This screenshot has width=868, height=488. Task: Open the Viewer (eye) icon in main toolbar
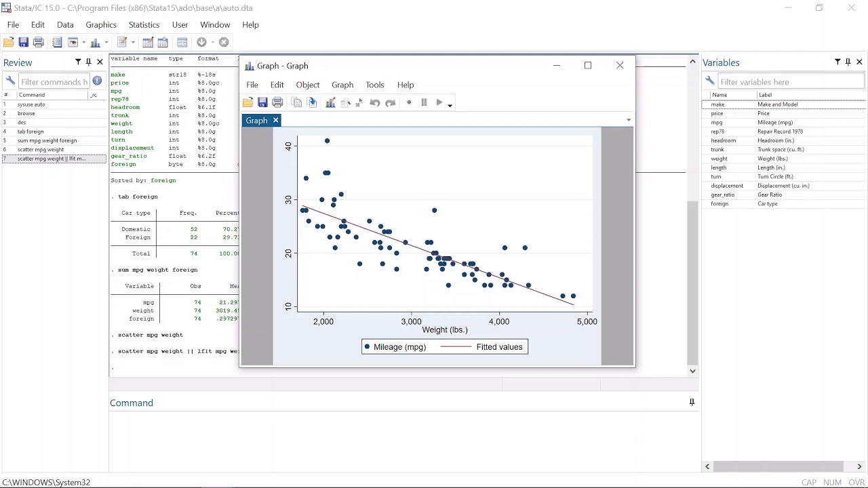[x=73, y=42]
